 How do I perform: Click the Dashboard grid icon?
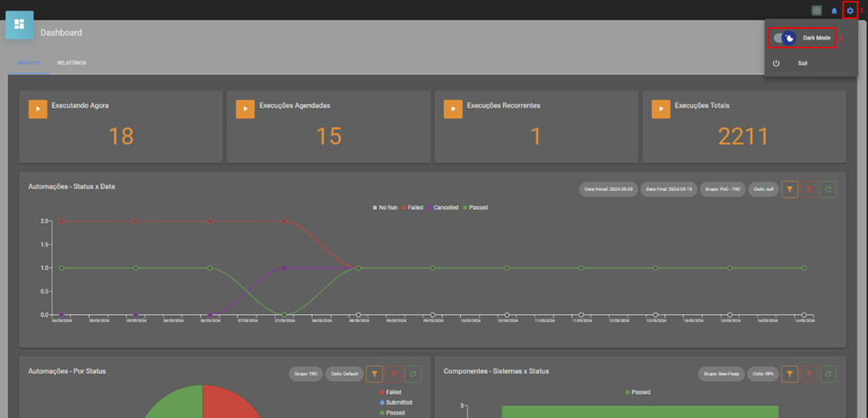click(x=20, y=24)
